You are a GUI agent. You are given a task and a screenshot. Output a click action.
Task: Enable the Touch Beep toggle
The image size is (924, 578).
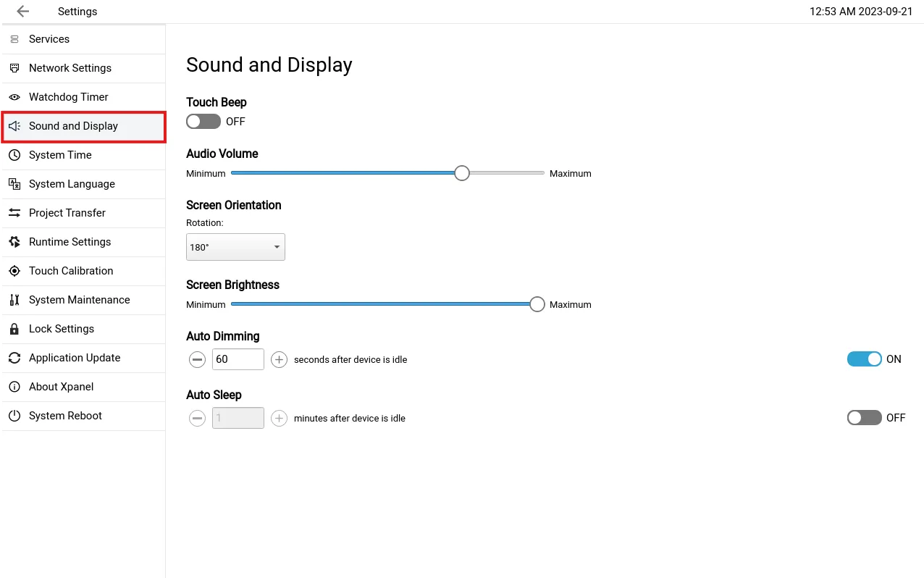tap(203, 122)
